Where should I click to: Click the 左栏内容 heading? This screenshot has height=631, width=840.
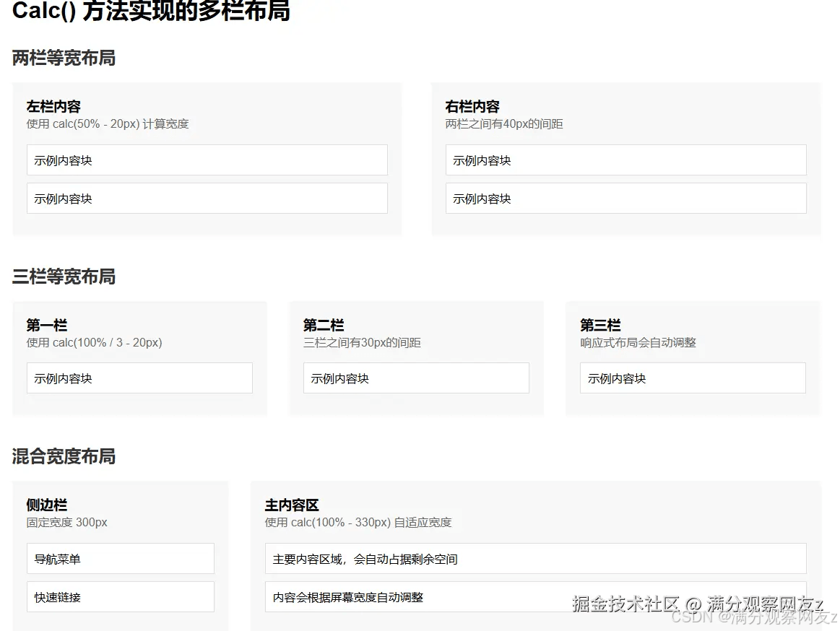point(53,107)
